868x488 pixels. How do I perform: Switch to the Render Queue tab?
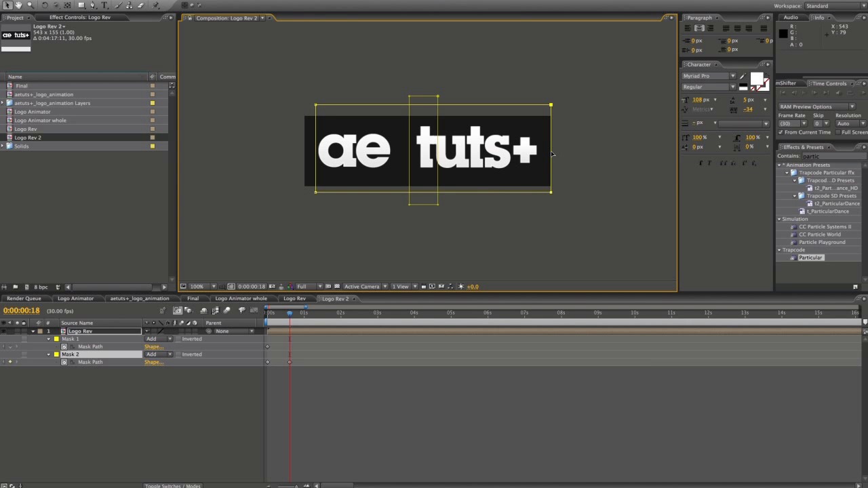point(24,298)
